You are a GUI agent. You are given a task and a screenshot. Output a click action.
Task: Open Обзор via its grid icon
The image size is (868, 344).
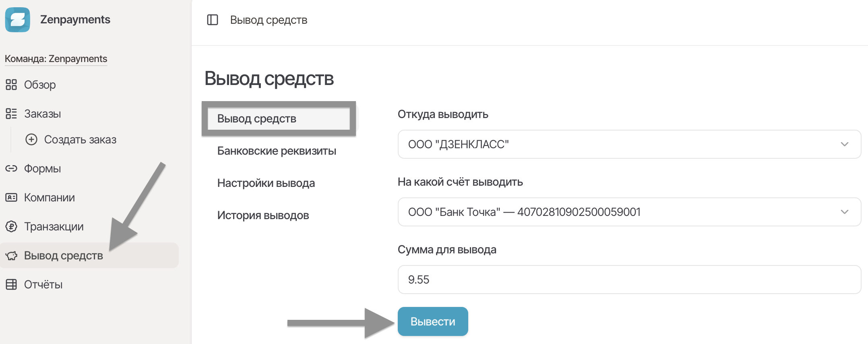coord(11,85)
